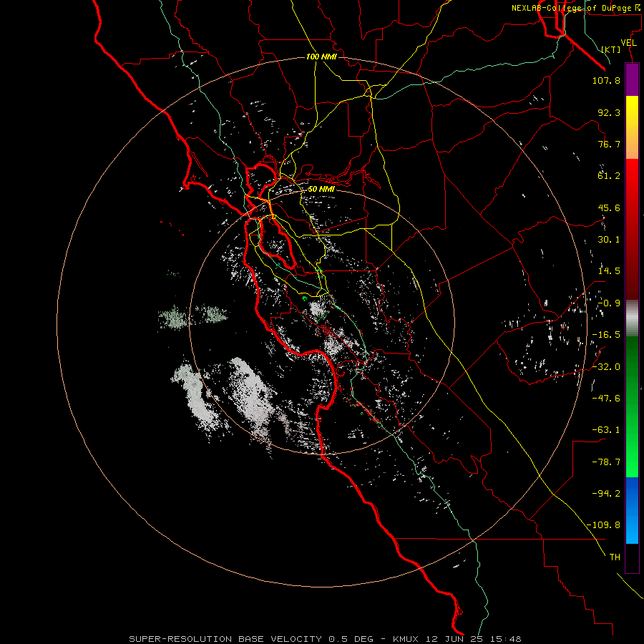This screenshot has height=644, width=644.
Task: Click the TH threshold label
Action: pos(615,557)
